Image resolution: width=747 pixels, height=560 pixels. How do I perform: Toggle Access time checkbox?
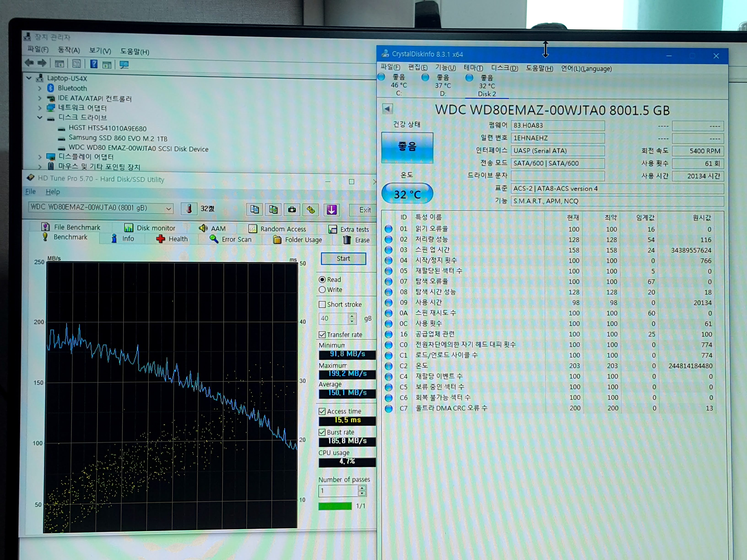[x=322, y=411]
